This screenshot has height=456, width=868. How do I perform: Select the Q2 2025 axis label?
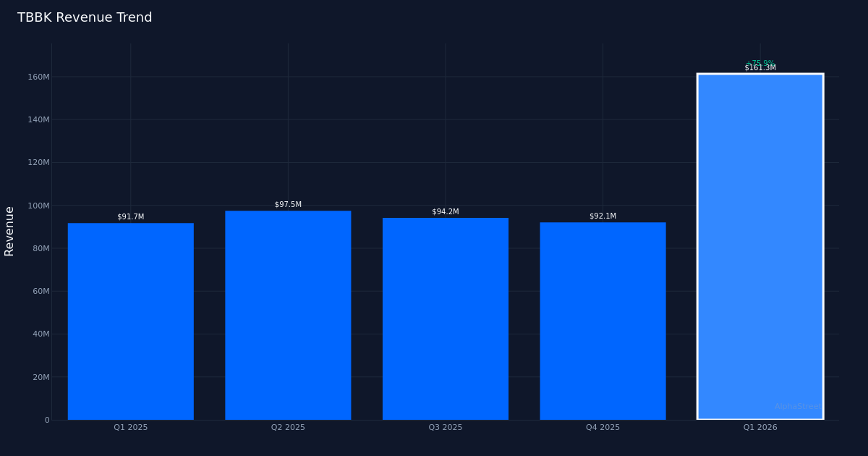click(287, 427)
